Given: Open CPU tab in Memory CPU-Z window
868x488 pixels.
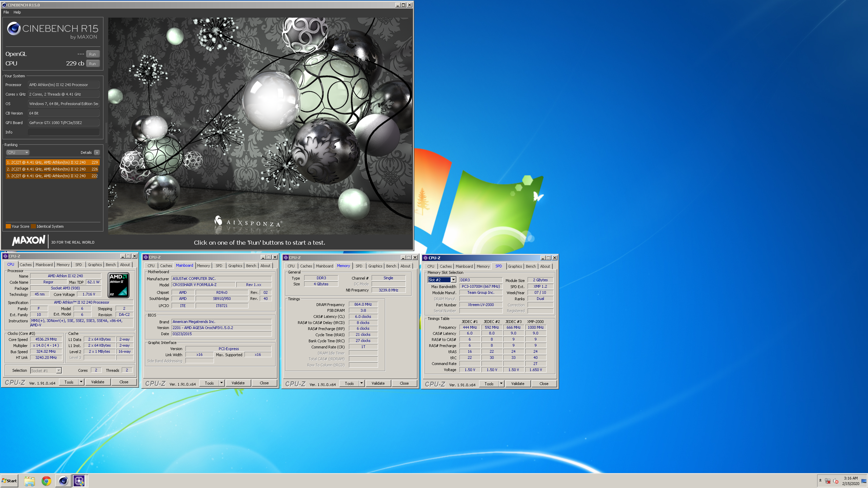Looking at the screenshot, I should click(291, 266).
